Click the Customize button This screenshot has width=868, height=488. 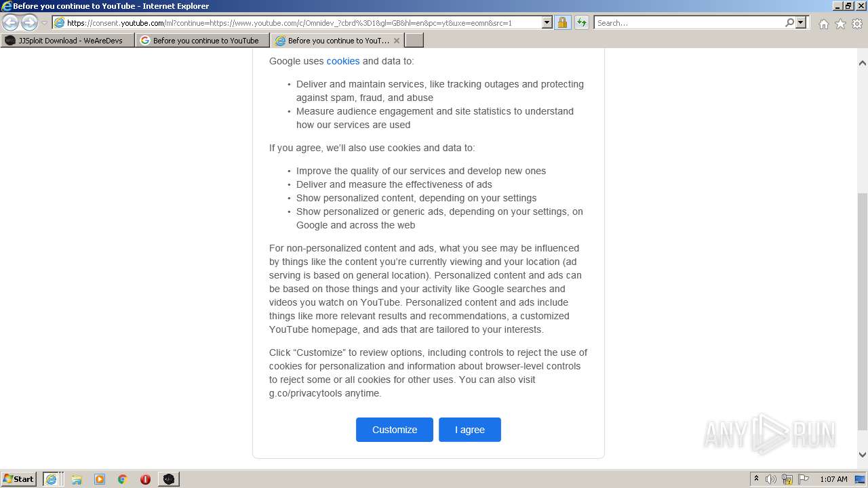[x=395, y=430]
